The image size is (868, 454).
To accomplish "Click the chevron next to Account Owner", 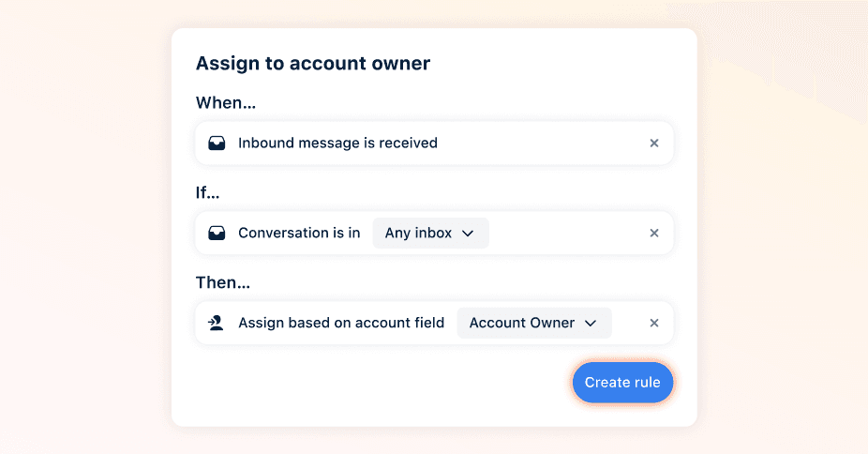I will pyautogui.click(x=591, y=324).
